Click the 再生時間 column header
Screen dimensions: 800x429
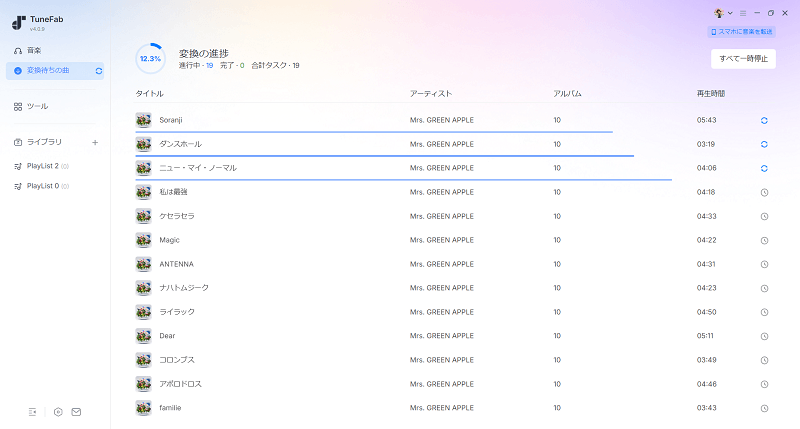711,93
